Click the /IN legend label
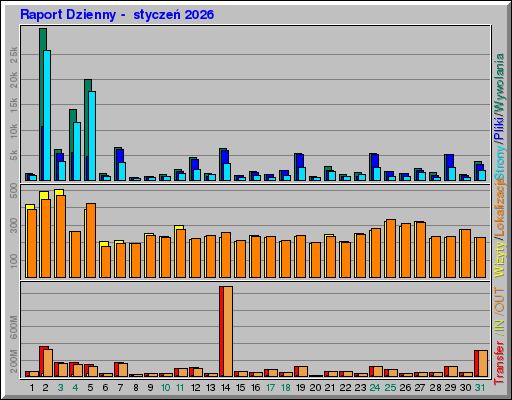 (x=500, y=326)
